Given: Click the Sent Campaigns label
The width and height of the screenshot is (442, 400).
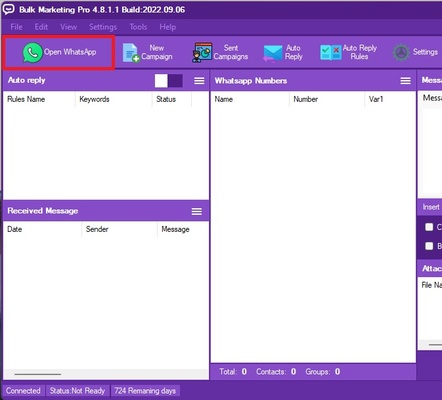Looking at the screenshot, I should point(231,52).
